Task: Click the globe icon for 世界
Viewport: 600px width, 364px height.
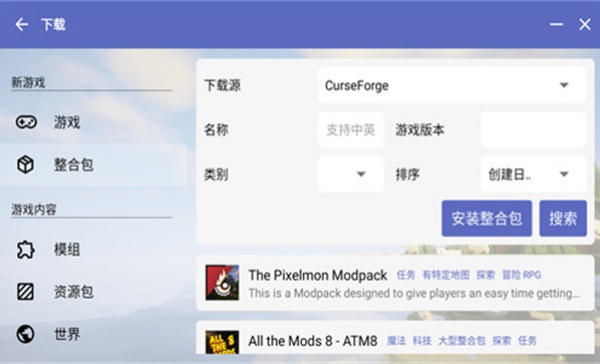Action: tap(25, 334)
